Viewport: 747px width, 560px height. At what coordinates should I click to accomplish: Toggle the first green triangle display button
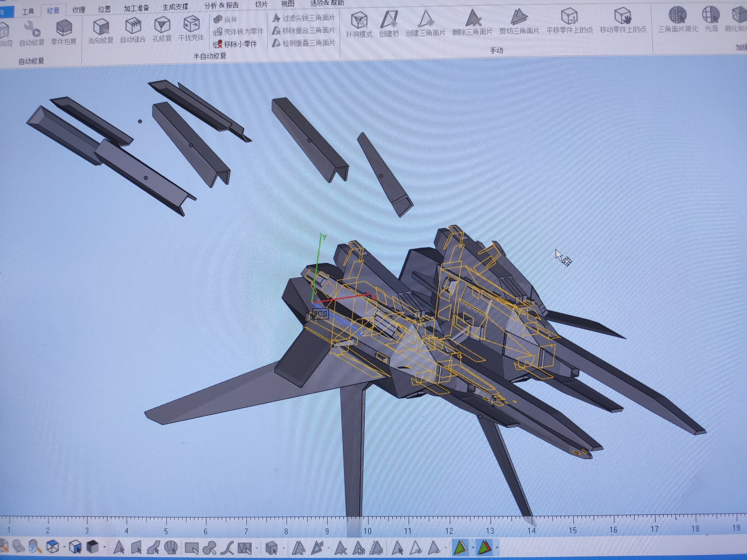[x=460, y=547]
